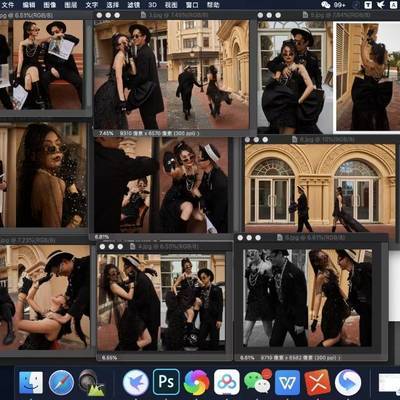Open the 窗口 menu
This screenshot has height=400, width=400.
(x=192, y=5)
